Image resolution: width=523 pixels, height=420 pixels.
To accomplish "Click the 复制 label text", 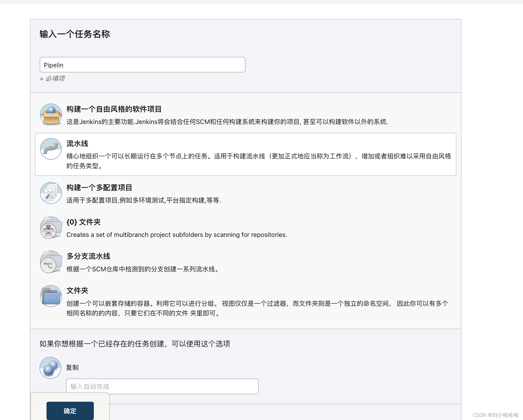I will 72,368.
